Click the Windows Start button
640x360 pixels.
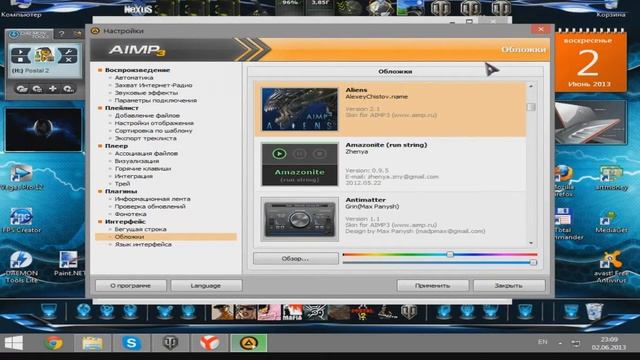(13, 343)
